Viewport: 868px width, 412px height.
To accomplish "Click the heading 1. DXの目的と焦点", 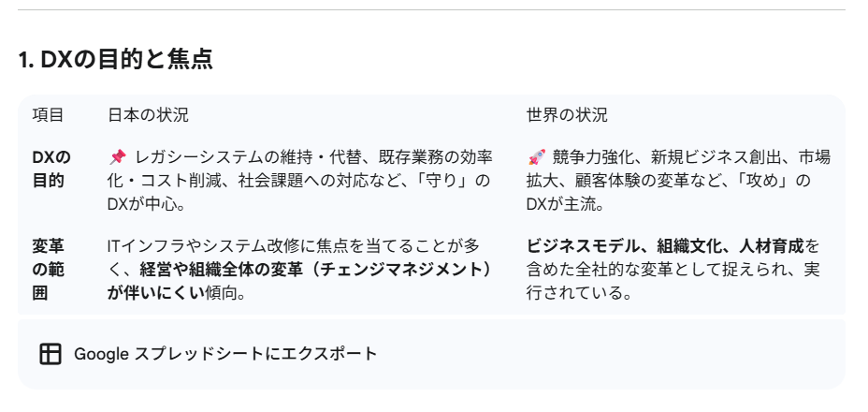I will point(116,60).
